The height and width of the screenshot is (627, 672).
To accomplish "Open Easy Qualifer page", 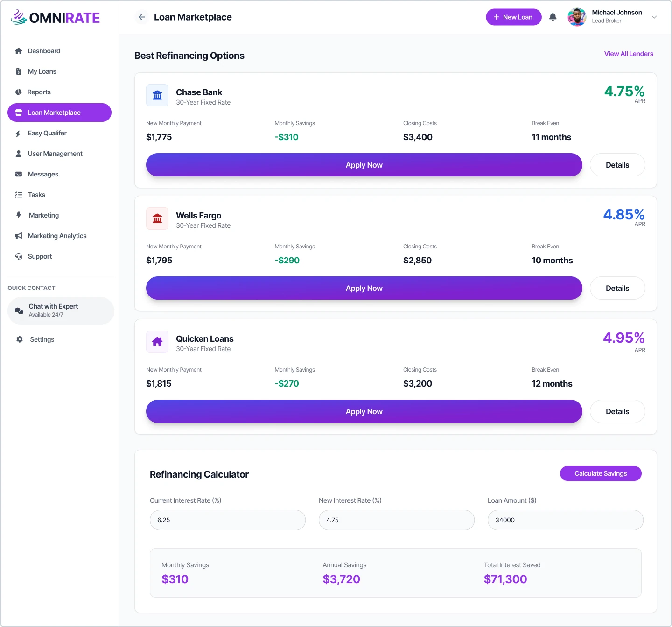I will coord(59,133).
